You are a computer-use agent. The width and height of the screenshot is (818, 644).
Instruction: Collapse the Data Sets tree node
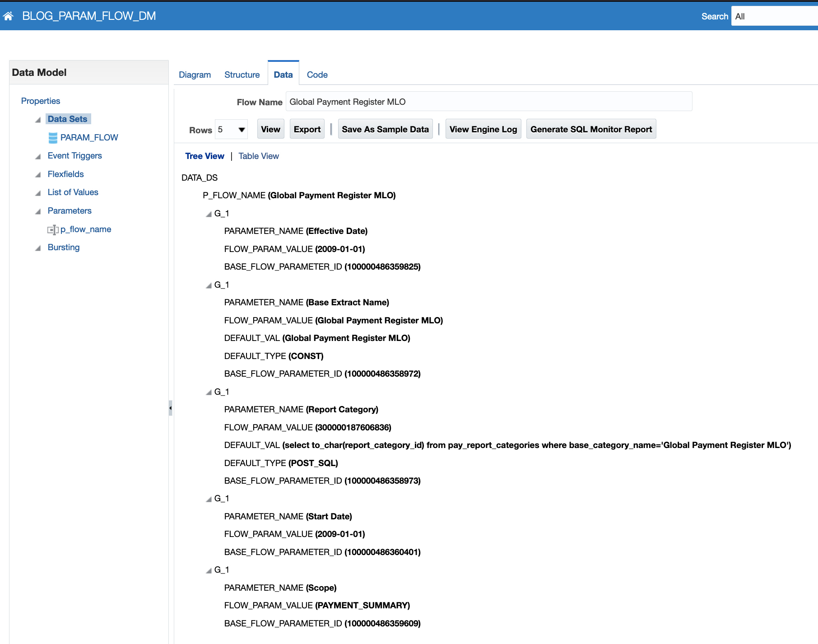(38, 120)
